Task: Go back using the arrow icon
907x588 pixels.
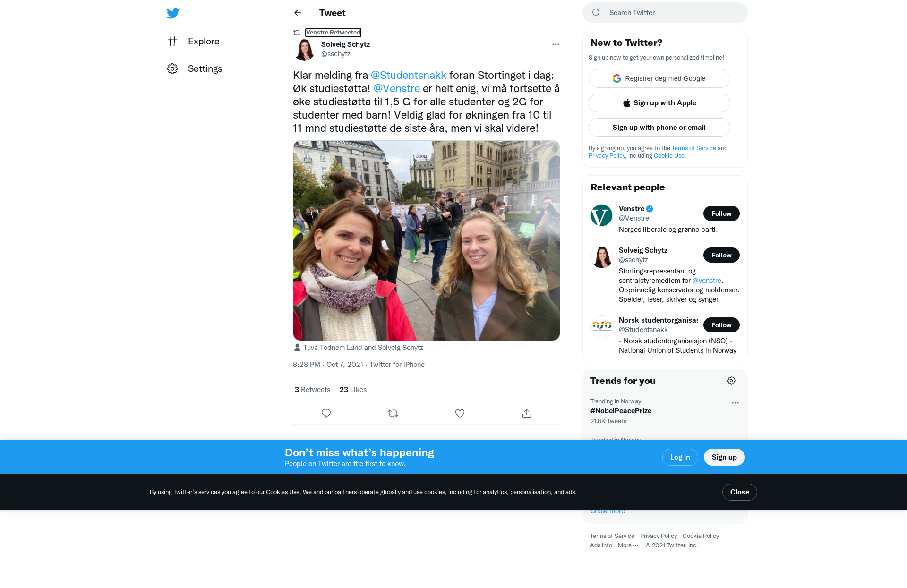Action: pyautogui.click(x=298, y=13)
